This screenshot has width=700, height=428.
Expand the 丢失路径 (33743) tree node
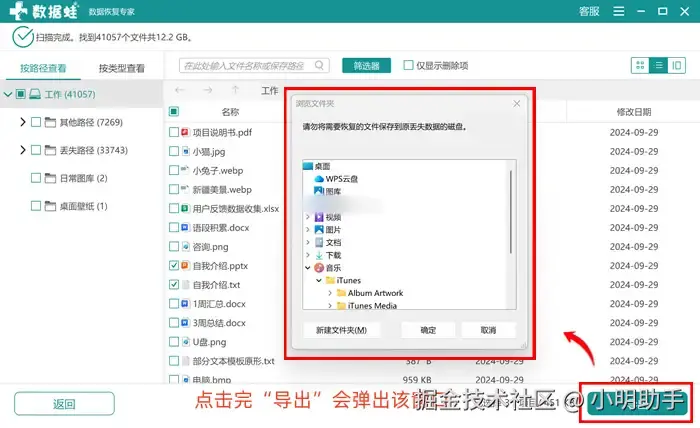23,150
